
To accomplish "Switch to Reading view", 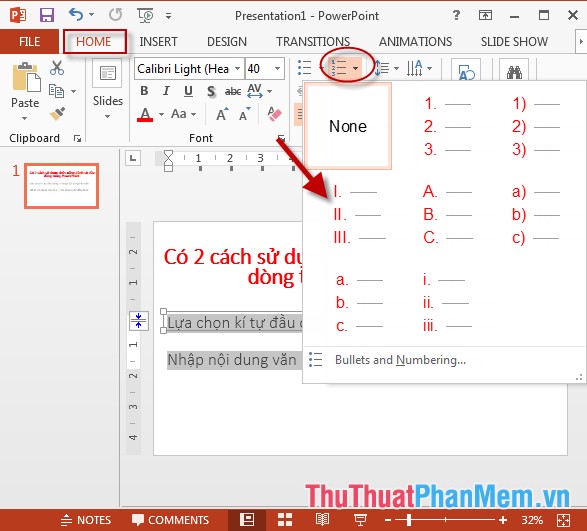I will coord(322,520).
